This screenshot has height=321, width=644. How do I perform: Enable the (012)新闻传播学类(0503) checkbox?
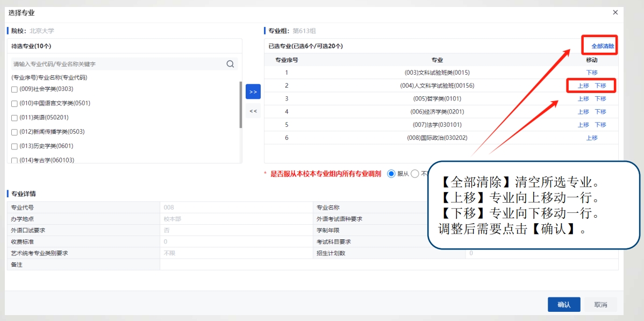(15, 132)
